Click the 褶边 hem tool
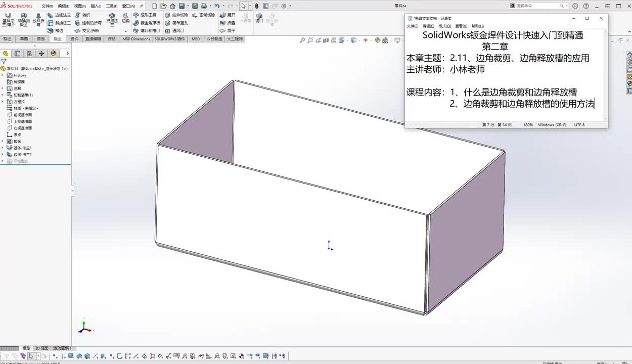The image size is (632, 364). point(56,30)
